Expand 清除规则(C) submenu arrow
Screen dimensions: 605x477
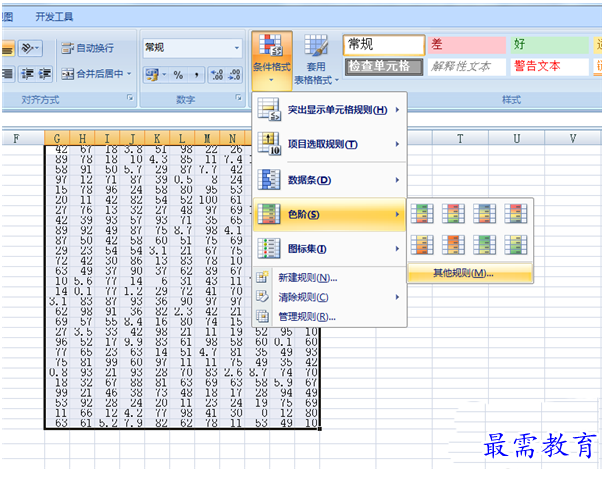397,297
